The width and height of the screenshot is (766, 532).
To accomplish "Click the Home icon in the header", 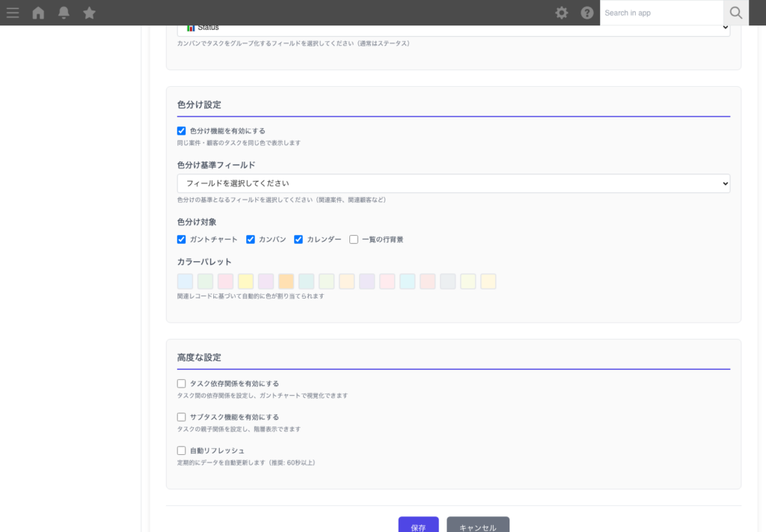I will (x=38, y=12).
